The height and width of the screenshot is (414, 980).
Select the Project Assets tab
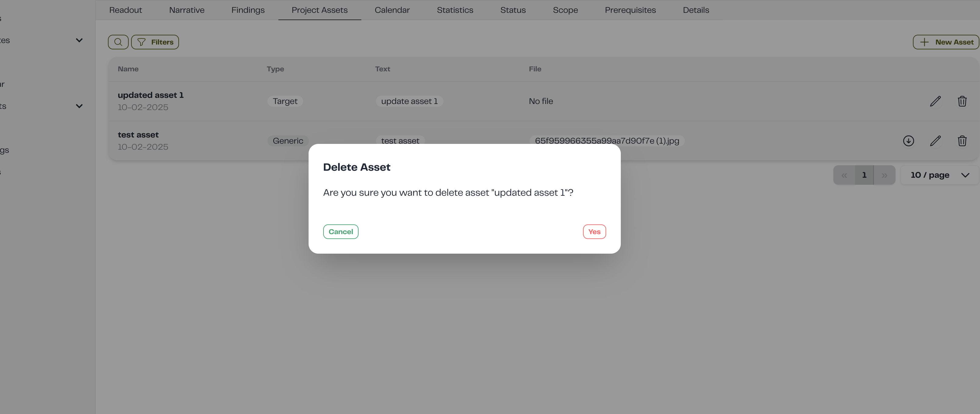[x=320, y=10]
